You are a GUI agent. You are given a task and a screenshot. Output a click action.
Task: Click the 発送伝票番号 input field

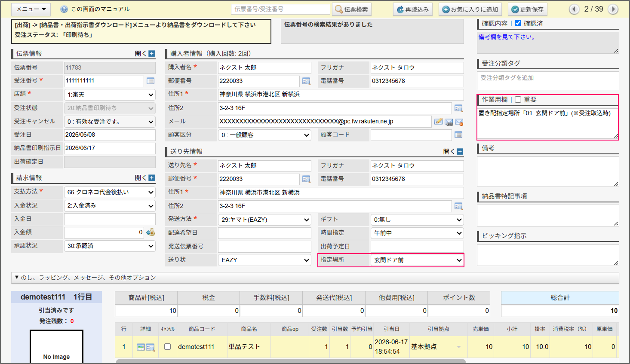point(264,247)
